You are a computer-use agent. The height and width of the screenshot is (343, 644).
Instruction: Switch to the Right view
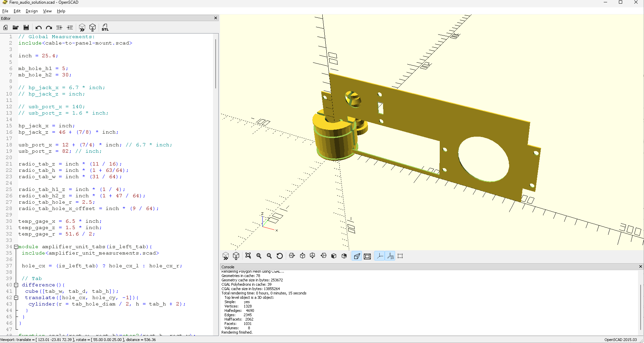coord(292,256)
